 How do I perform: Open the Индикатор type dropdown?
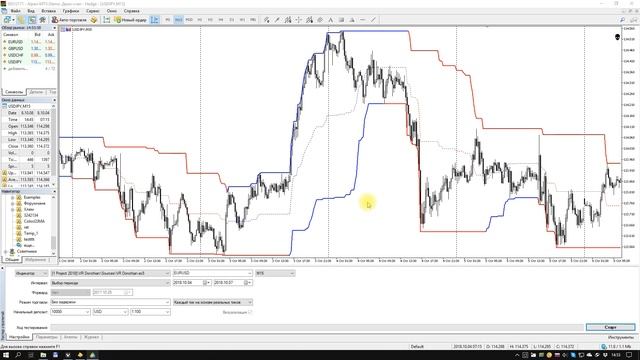coord(31,273)
